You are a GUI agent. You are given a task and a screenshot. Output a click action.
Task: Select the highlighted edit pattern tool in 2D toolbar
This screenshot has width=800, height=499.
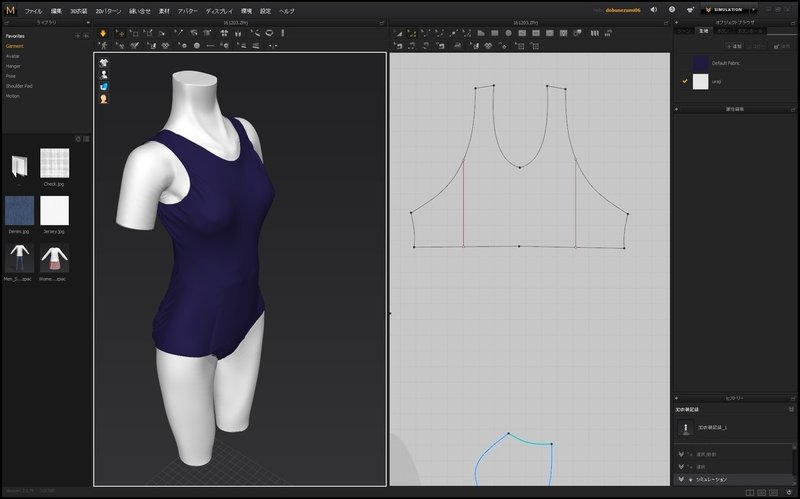coord(410,33)
